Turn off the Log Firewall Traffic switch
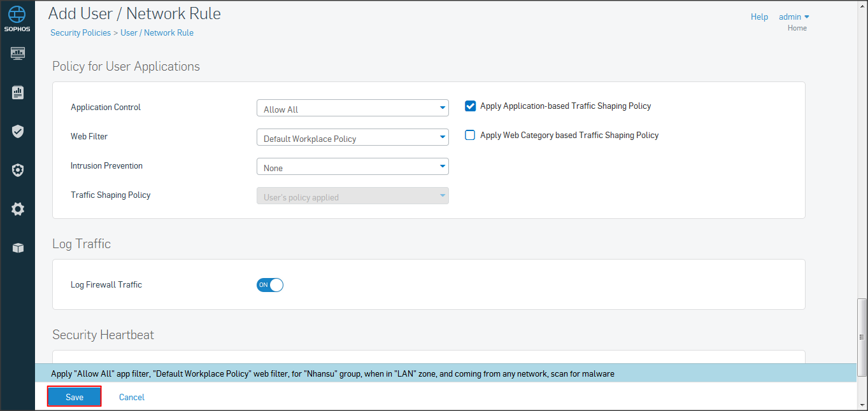The height and width of the screenshot is (411, 868). [269, 285]
